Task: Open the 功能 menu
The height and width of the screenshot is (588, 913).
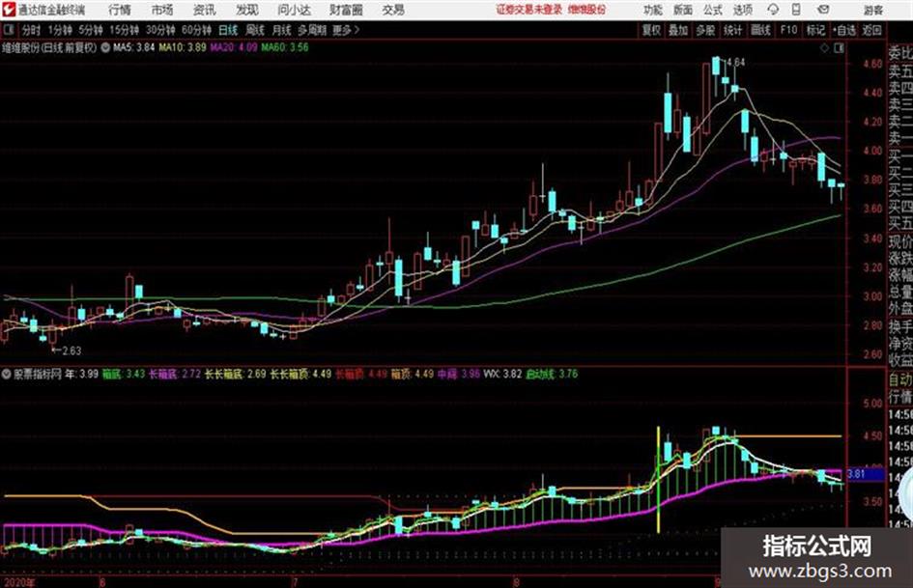Action: [x=653, y=10]
